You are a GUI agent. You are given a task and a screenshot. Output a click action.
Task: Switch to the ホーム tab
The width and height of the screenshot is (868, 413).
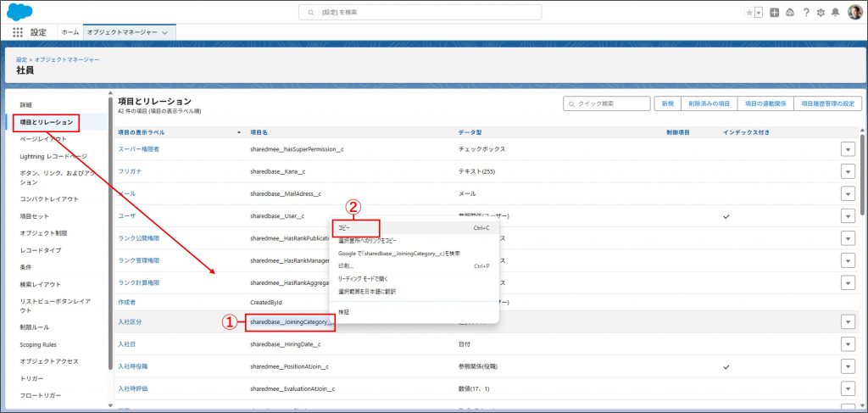pyautogui.click(x=70, y=32)
